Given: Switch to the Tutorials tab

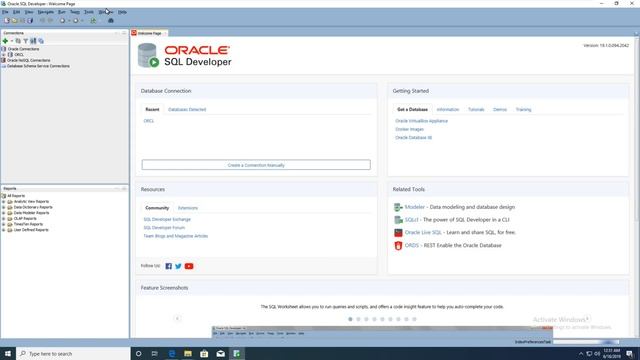Looking at the screenshot, I should pos(476,110).
